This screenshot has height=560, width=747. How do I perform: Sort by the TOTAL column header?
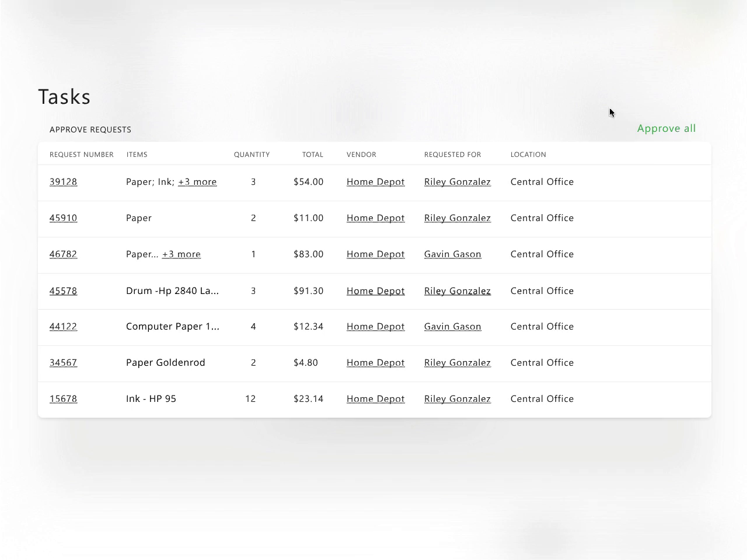tap(313, 154)
